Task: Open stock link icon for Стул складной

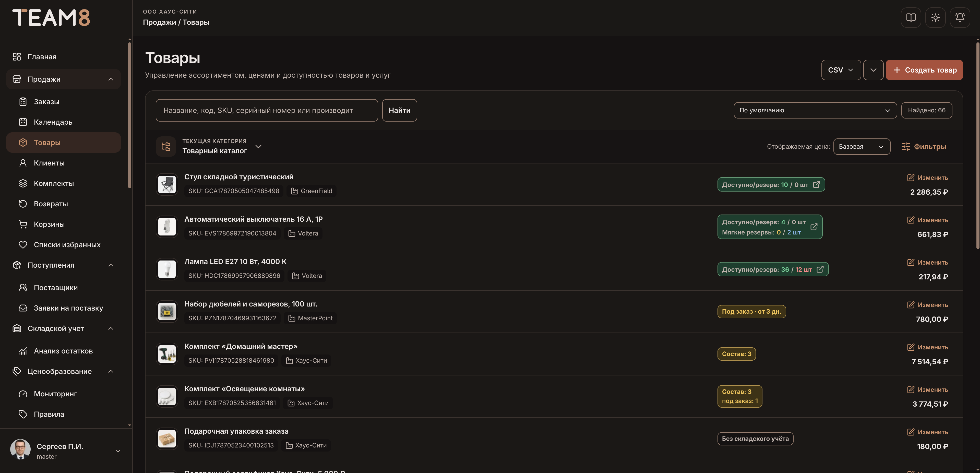Action: (x=816, y=185)
